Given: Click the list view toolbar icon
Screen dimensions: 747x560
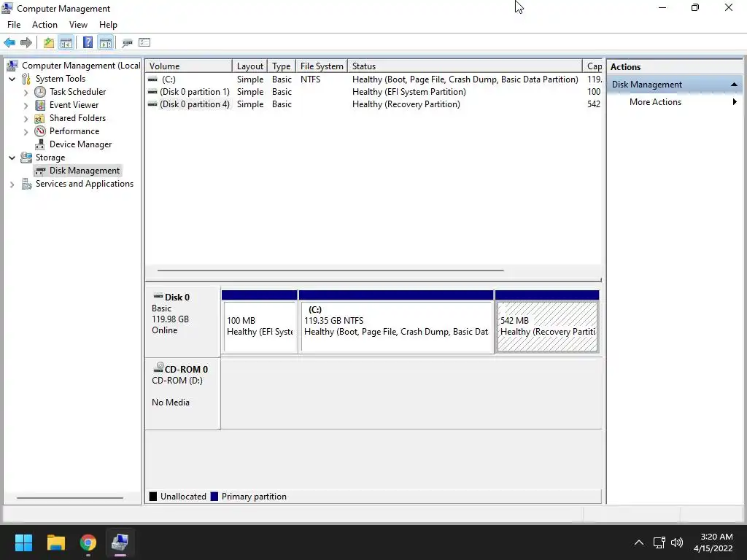Looking at the screenshot, I should coord(144,43).
